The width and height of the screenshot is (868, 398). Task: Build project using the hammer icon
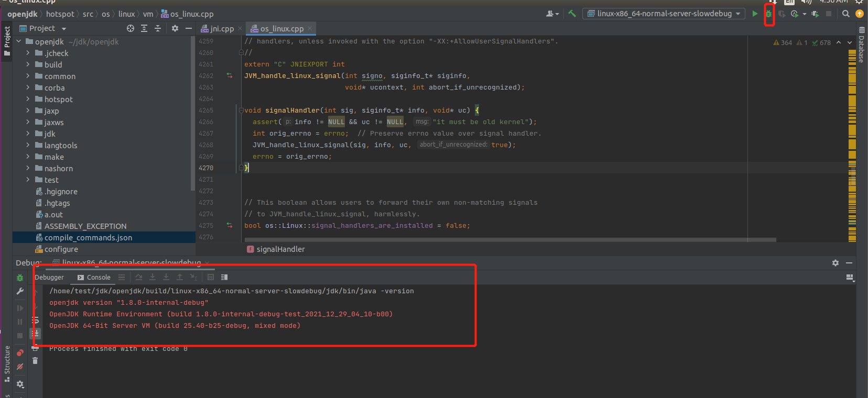(572, 14)
